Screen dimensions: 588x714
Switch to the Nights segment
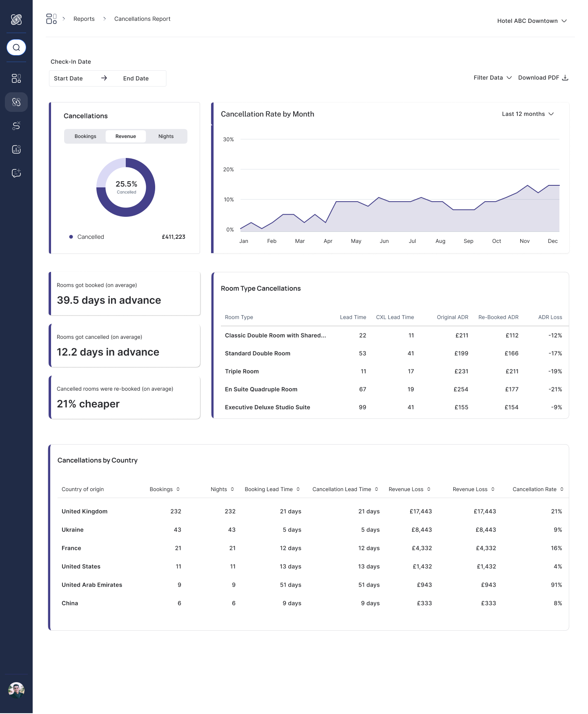tap(166, 136)
